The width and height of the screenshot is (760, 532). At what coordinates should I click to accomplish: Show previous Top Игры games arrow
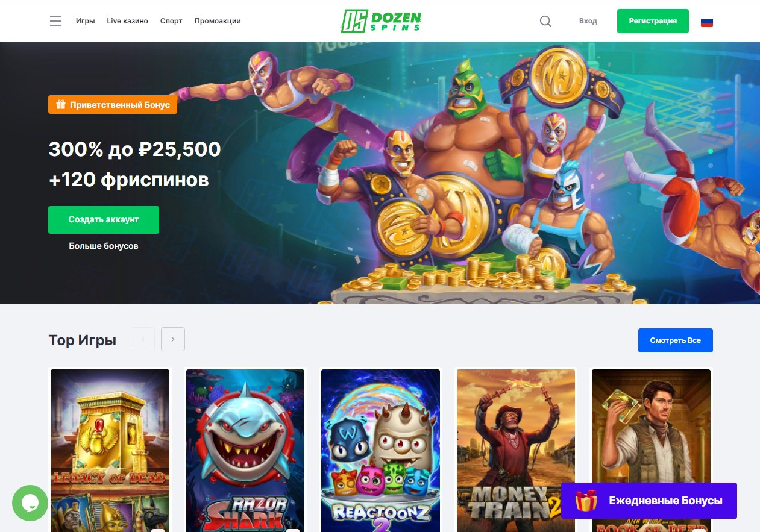tap(143, 339)
